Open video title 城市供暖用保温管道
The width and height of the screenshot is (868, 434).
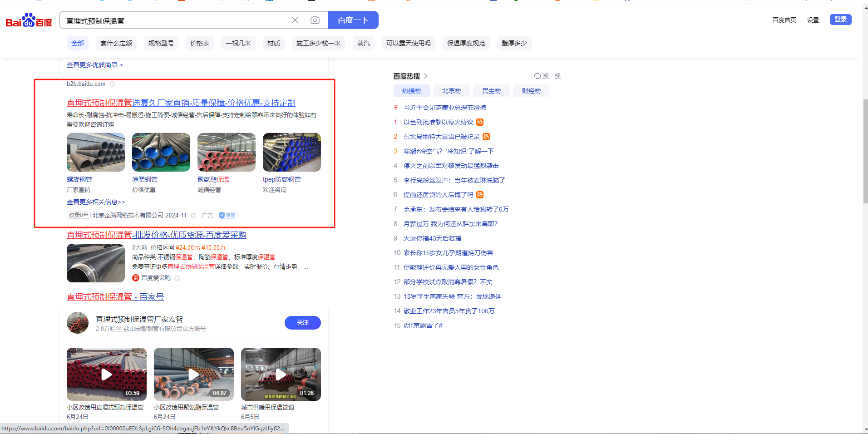268,407
